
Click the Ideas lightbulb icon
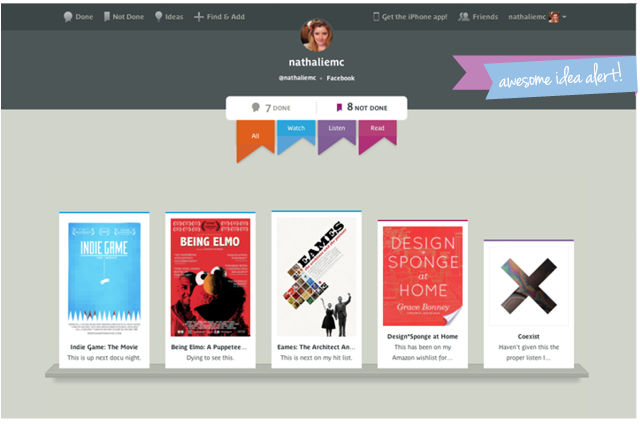click(158, 17)
